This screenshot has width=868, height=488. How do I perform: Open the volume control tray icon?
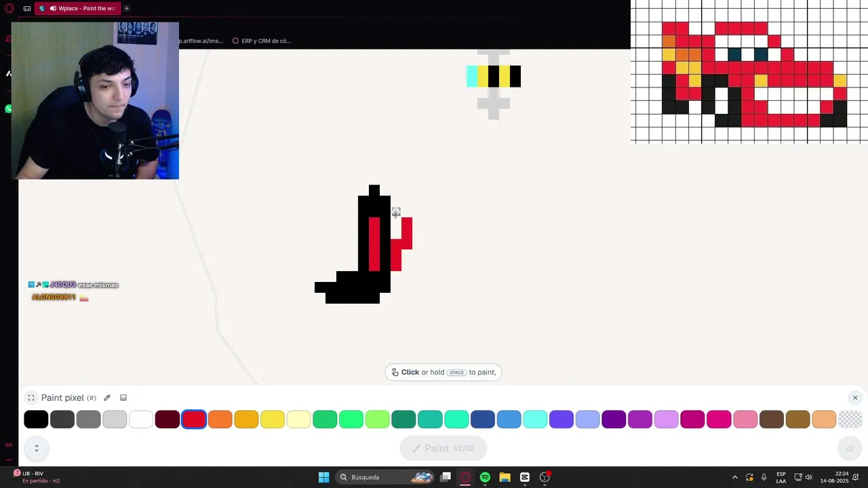808,477
